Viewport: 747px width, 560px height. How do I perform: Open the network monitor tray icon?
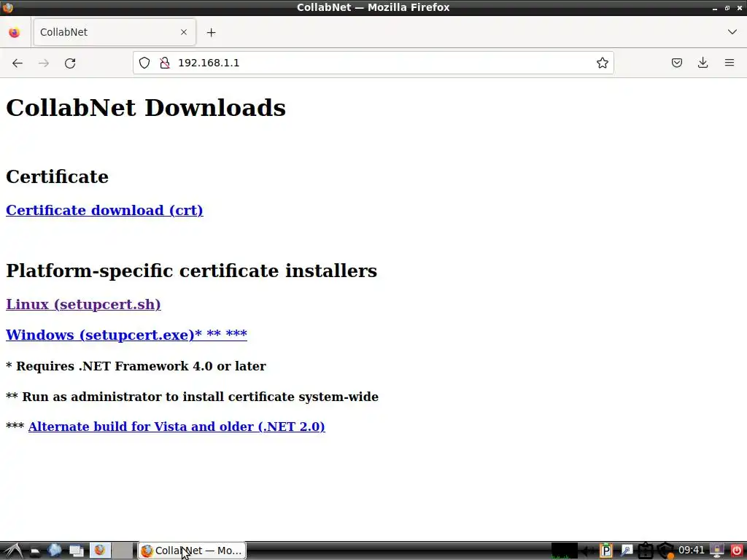[716, 551]
